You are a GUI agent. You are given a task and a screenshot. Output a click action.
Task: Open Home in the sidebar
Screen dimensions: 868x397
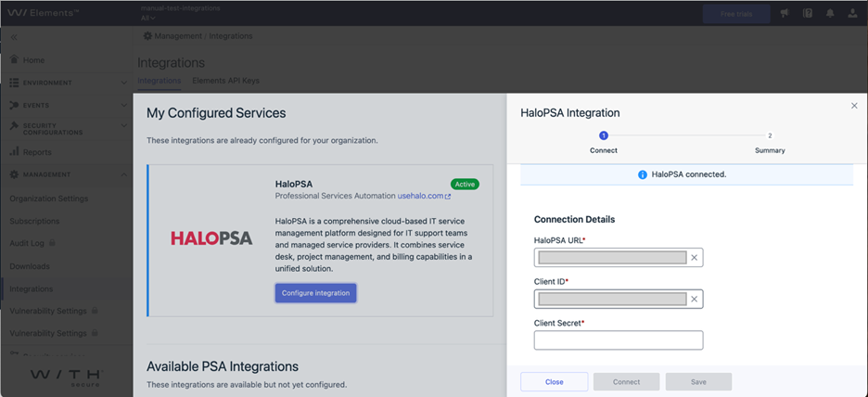(x=33, y=59)
